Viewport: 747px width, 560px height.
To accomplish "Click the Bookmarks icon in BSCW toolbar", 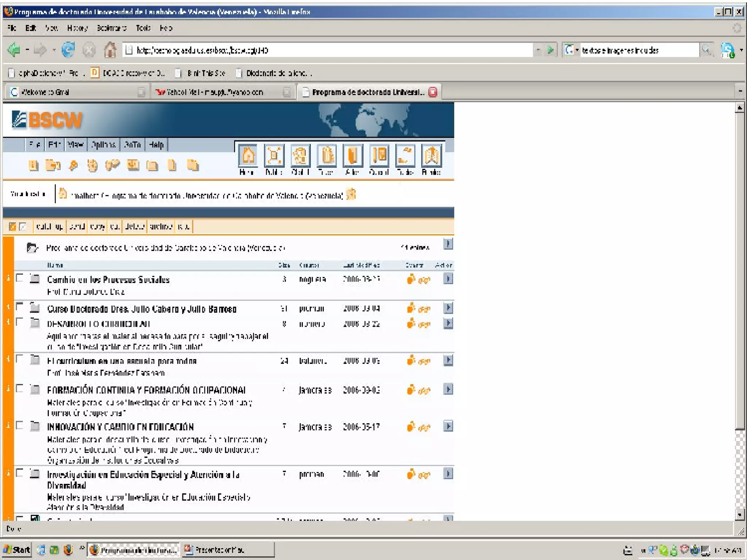I will coord(431,156).
